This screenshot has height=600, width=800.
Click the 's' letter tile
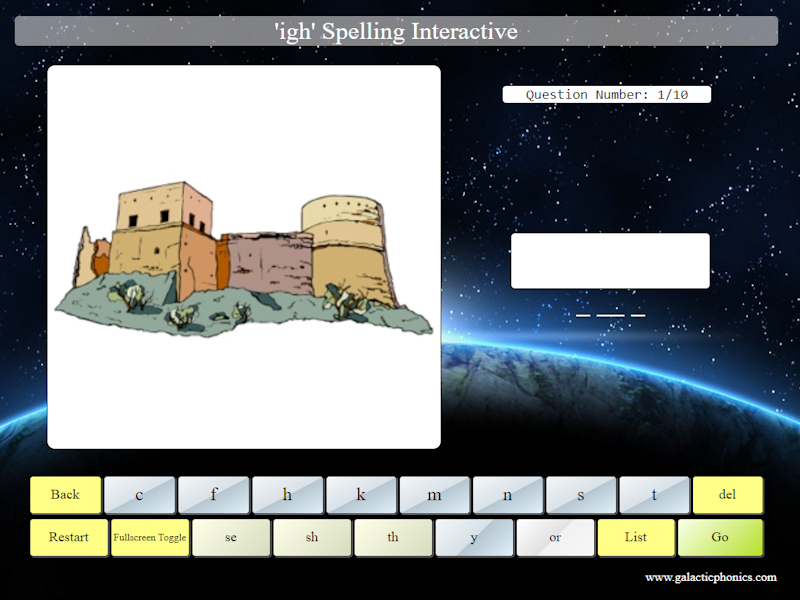582,494
